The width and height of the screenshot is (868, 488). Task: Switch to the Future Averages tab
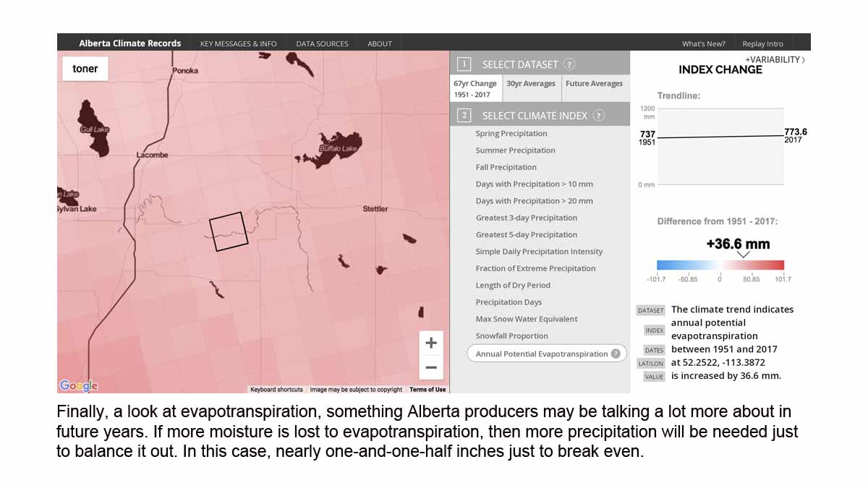click(595, 82)
